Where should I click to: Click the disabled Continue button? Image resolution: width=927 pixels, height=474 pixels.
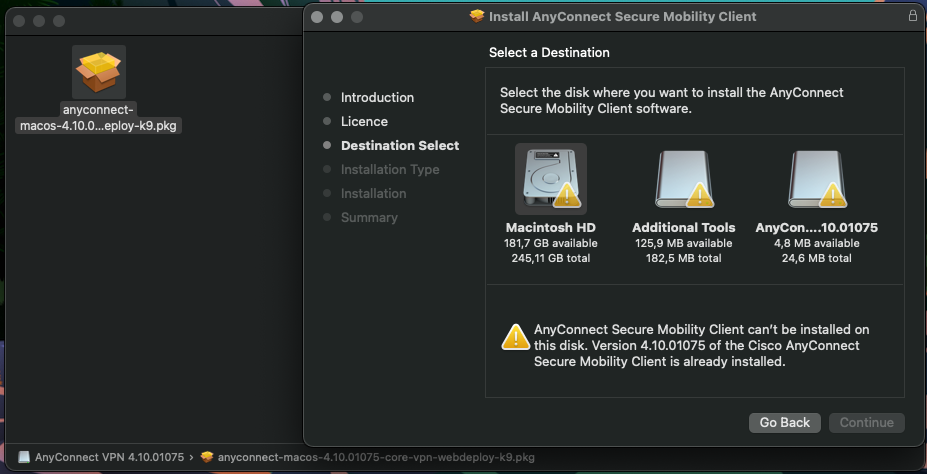pyautogui.click(x=867, y=423)
